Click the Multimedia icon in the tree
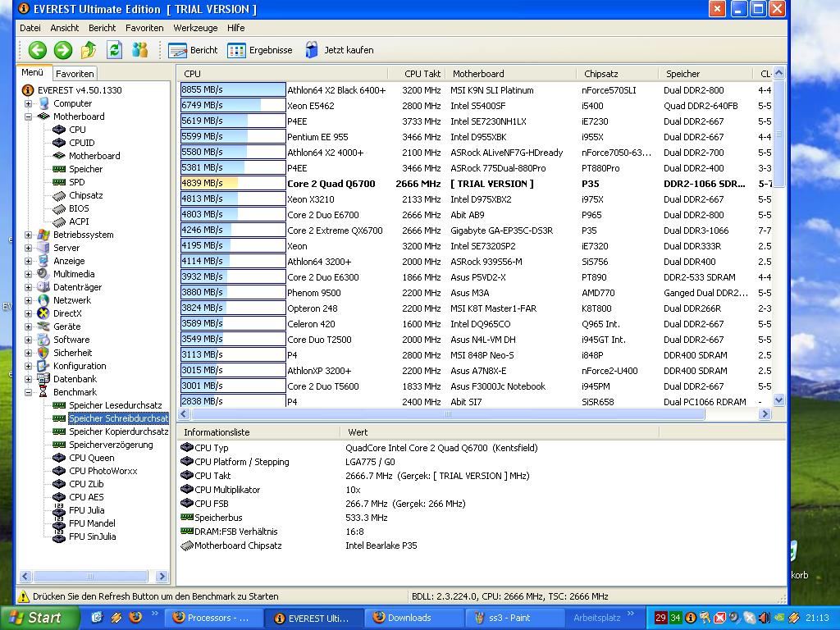840x630 pixels. pyautogui.click(x=43, y=274)
